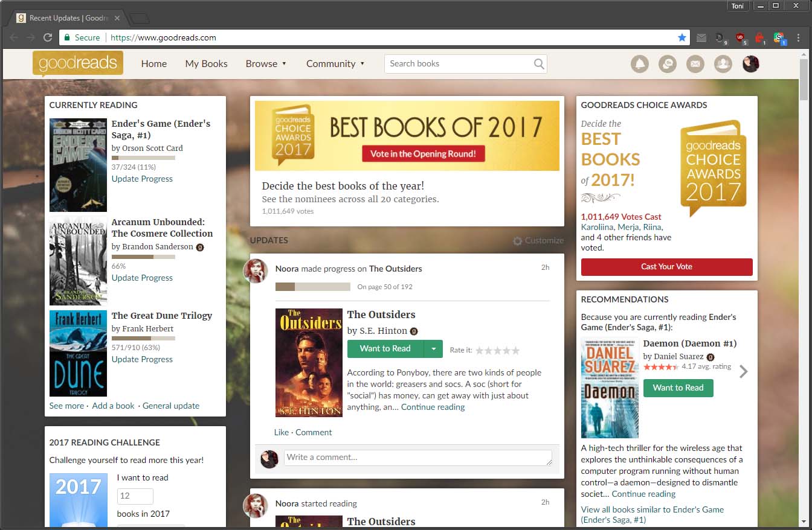Open the uBlock Origin extension icon
Viewport: 812px width, 530px height.
pyautogui.click(x=741, y=37)
